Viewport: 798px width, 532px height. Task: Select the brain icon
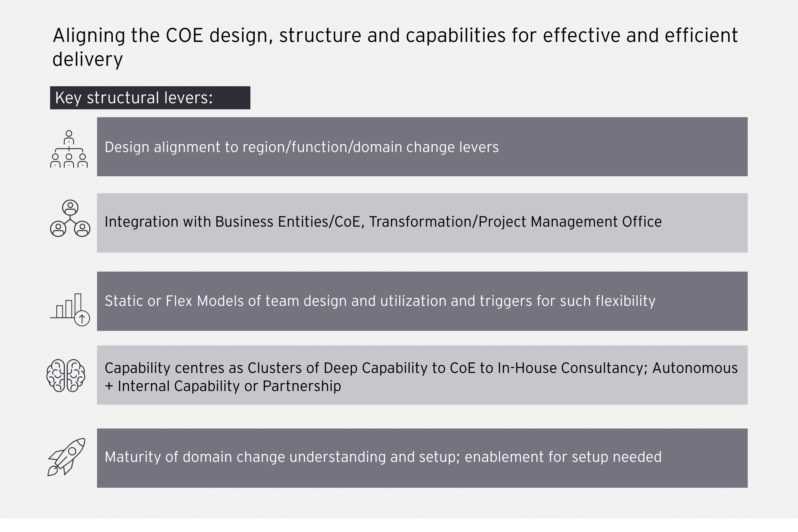[66, 375]
